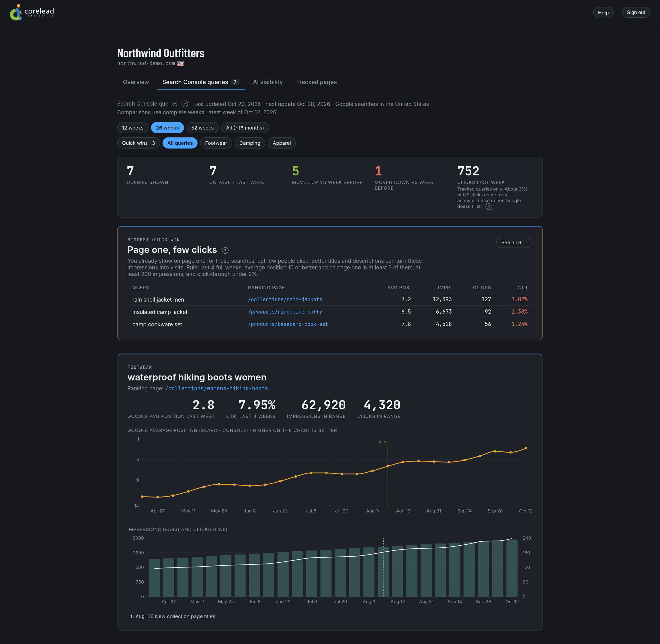Screen dimensions: 660x644
Task: Open the Tracked pages tab
Action: tap(316, 82)
